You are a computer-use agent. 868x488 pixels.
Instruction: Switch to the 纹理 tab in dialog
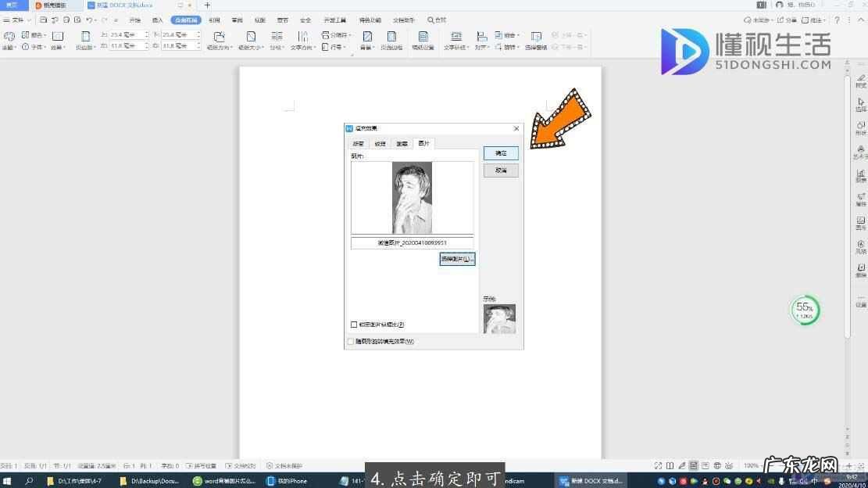coord(380,144)
